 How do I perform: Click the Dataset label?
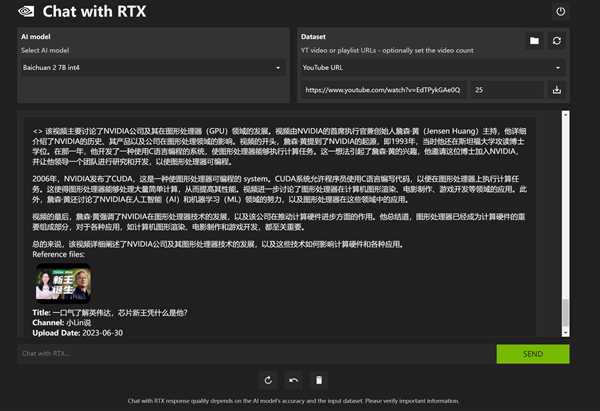click(x=313, y=37)
